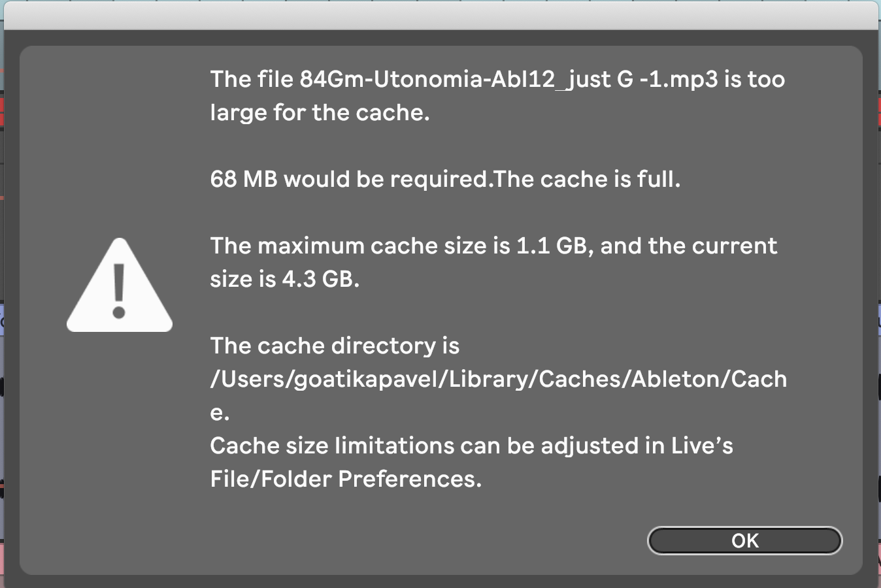The height and width of the screenshot is (588, 881).
Task: Click "The maximum cache size is" text
Action: click(x=360, y=246)
